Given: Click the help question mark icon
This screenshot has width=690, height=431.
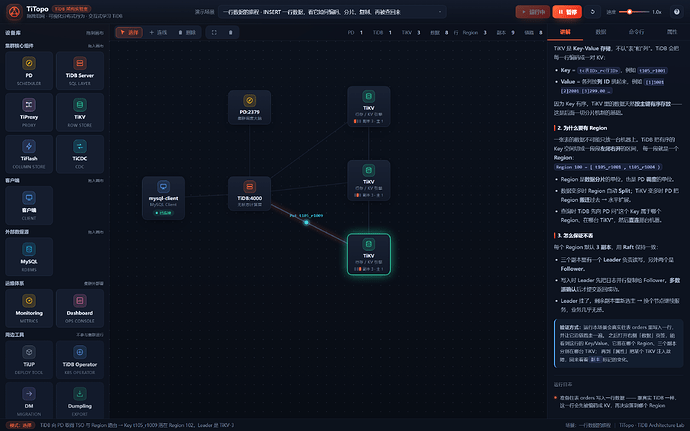Looking at the screenshot, I should pos(676,12).
